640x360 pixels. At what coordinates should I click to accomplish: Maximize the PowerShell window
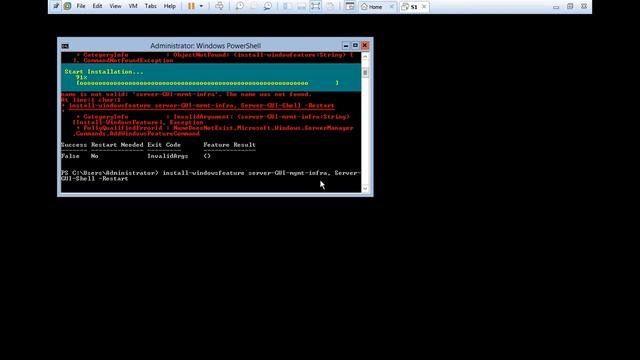[x=355, y=45]
